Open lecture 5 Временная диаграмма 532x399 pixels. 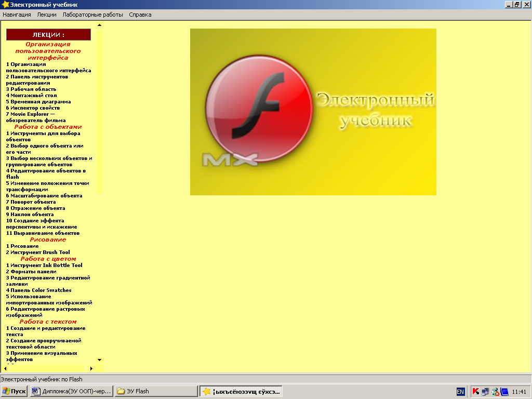tap(38, 101)
